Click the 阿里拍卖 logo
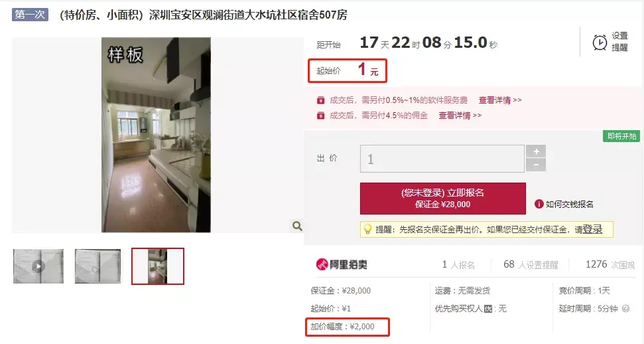Screen dimensions: 644x344 point(342,264)
